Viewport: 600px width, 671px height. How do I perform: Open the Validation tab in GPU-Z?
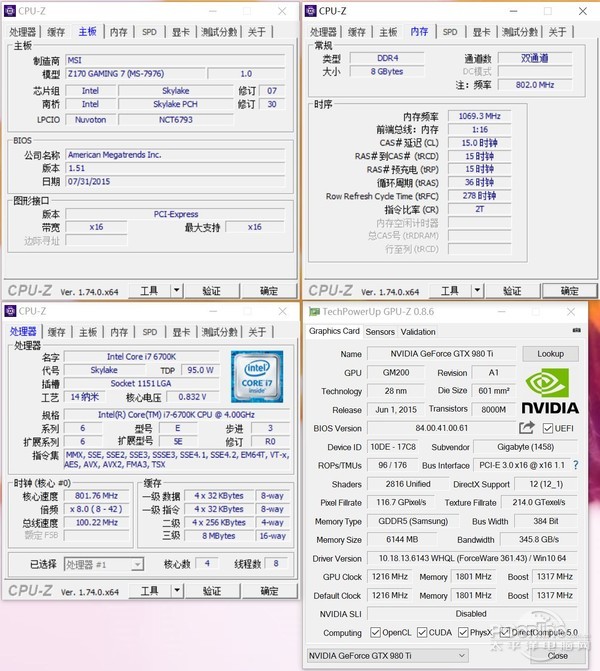pyautogui.click(x=418, y=332)
